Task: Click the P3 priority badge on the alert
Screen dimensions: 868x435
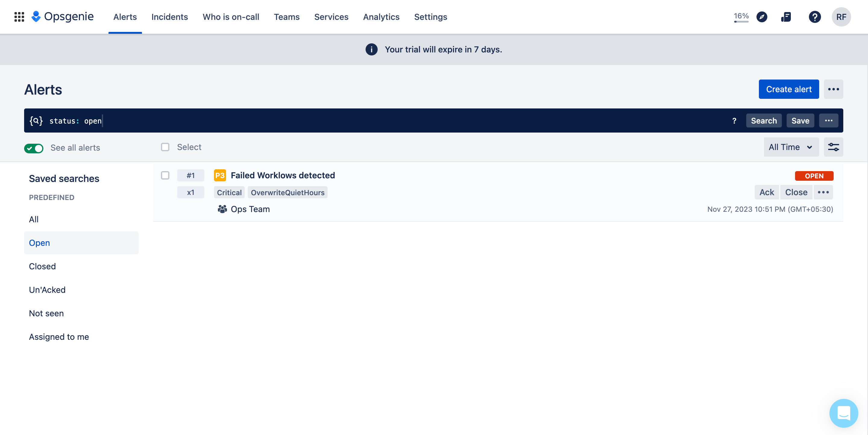Action: point(220,175)
